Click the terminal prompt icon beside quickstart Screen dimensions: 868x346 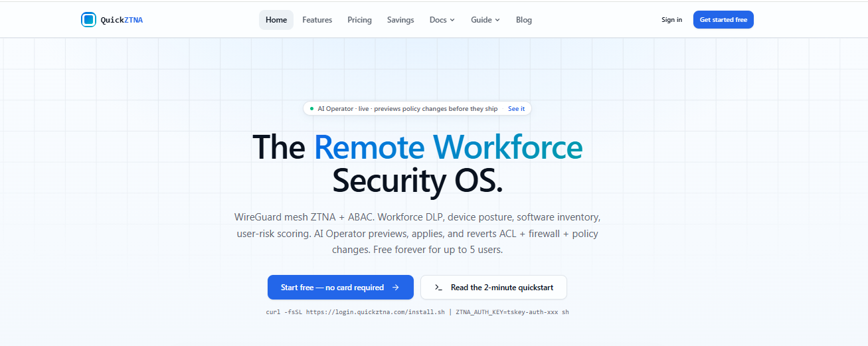coord(438,288)
